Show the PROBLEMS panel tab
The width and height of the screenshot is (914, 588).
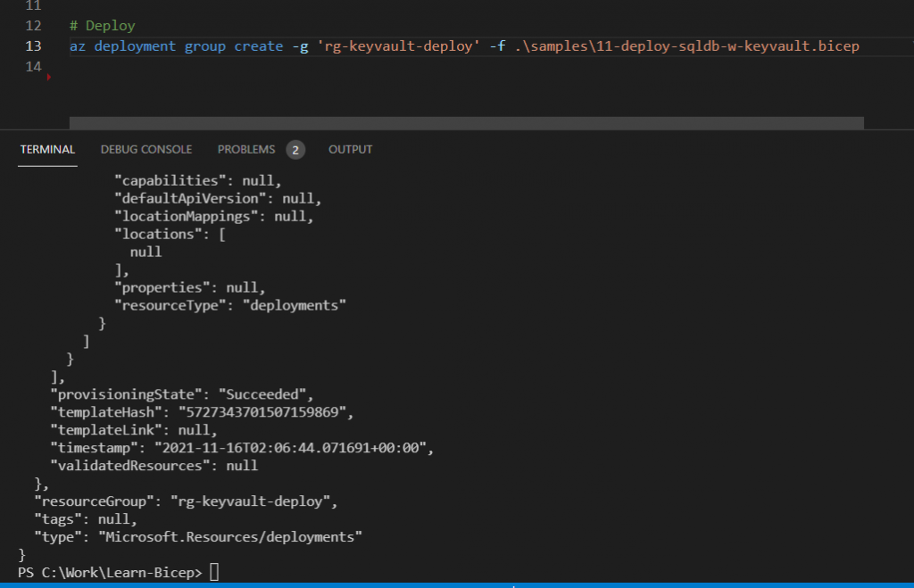(246, 150)
